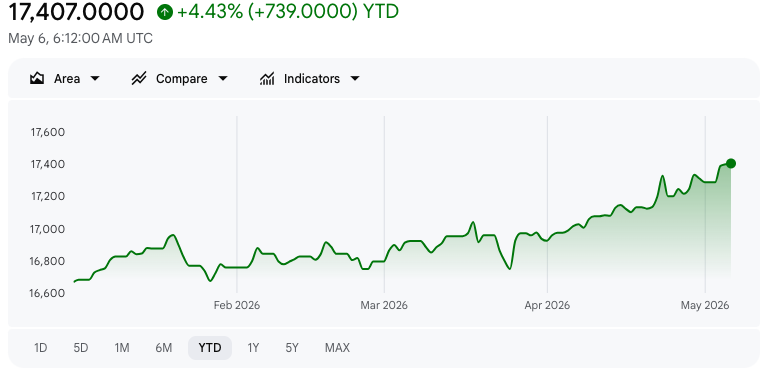Switch to the MAX range
This screenshot has height=374, width=764.
[x=337, y=348]
